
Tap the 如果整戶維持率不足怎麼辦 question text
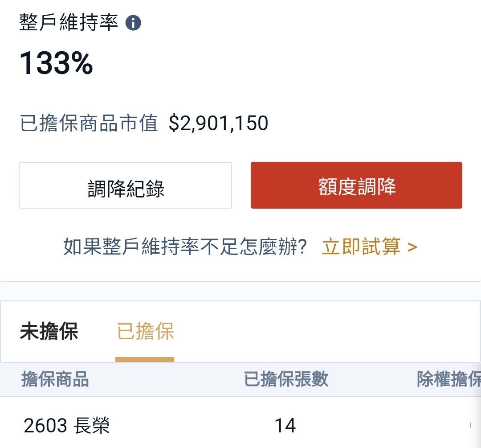pos(185,247)
